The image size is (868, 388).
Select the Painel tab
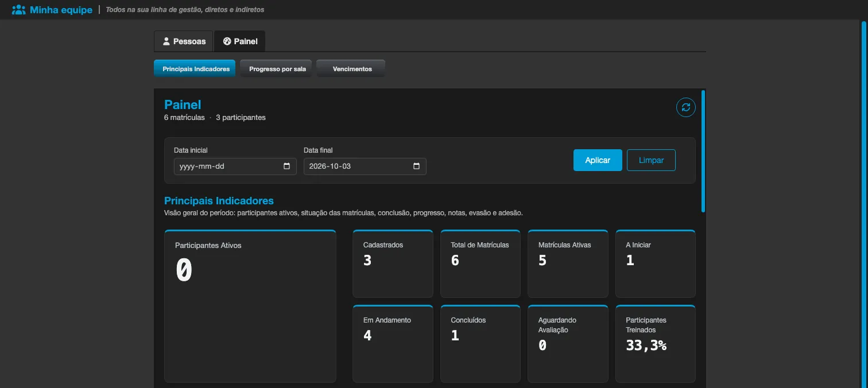coord(240,41)
